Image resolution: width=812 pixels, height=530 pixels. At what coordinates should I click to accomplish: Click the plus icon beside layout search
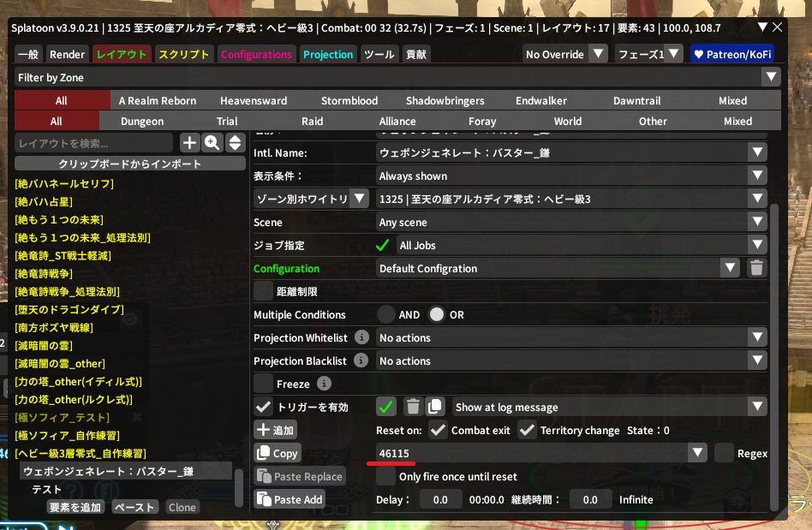coord(189,143)
